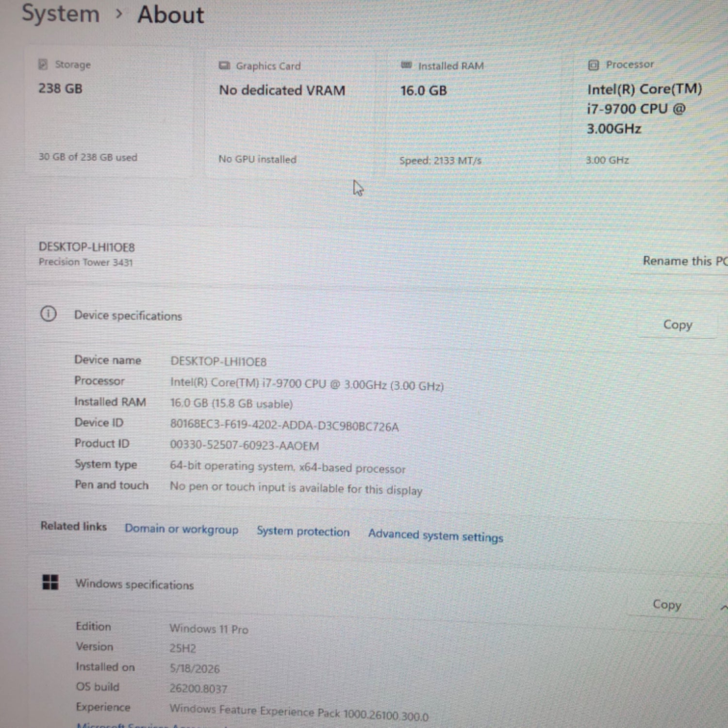Click the OS build value 26200.8037

pyautogui.click(x=198, y=688)
